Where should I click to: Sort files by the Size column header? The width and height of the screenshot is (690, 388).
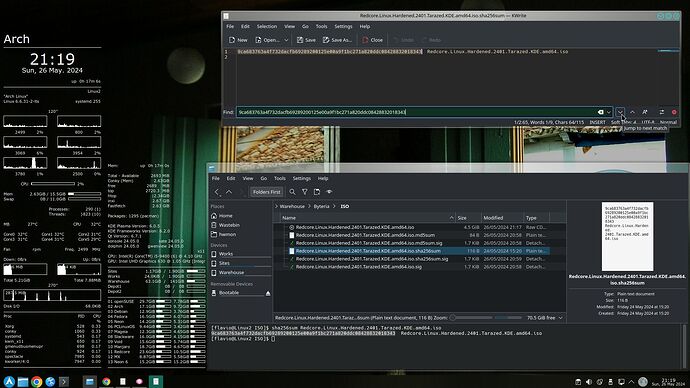[468, 218]
